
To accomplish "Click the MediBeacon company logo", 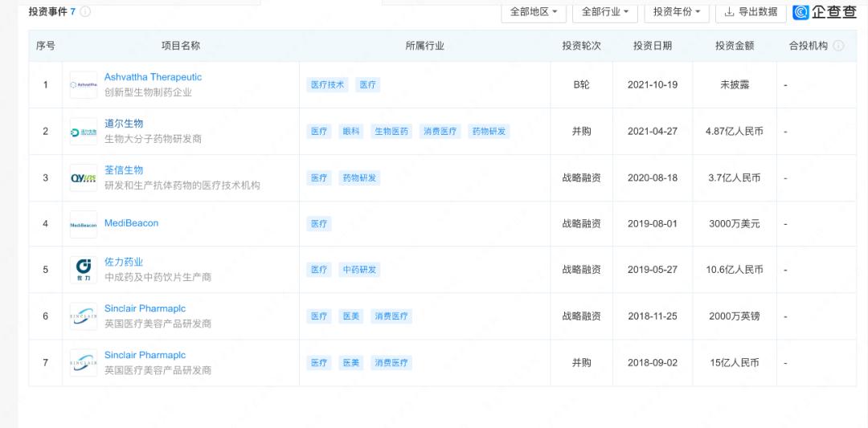I will coord(84,224).
